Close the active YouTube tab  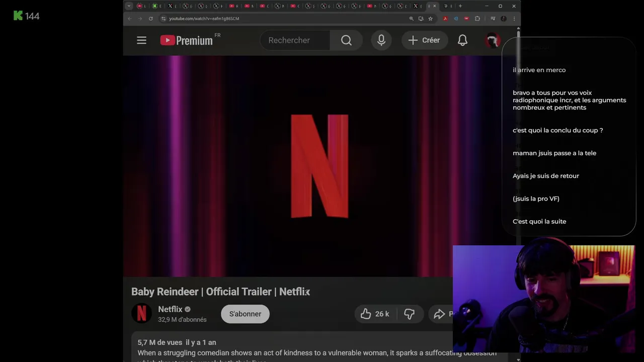coord(435,6)
